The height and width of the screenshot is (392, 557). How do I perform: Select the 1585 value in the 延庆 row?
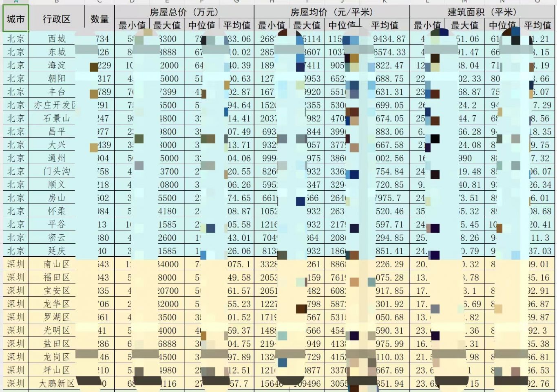click(167, 251)
